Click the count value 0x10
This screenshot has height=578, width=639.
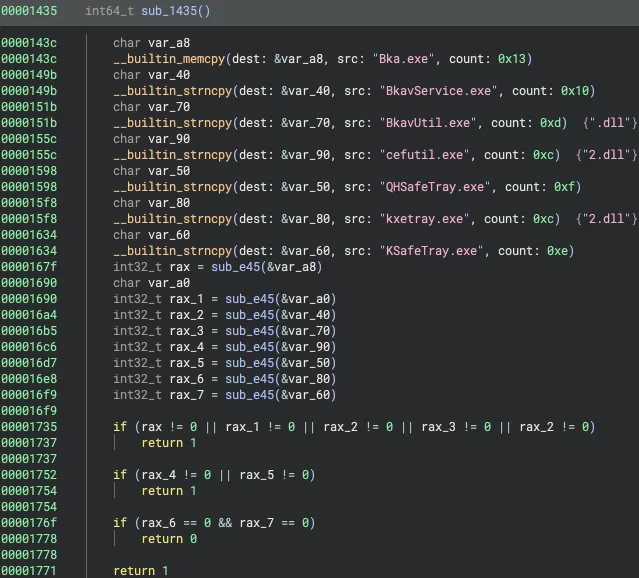pyautogui.click(x=575, y=91)
